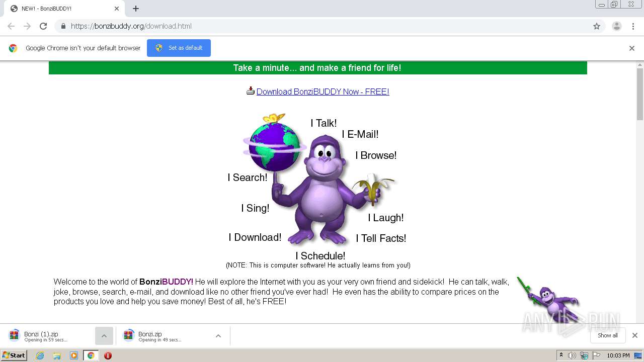Image resolution: width=644 pixels, height=362 pixels.
Task: Open the Chrome three-dot menu
Action: click(x=633, y=26)
